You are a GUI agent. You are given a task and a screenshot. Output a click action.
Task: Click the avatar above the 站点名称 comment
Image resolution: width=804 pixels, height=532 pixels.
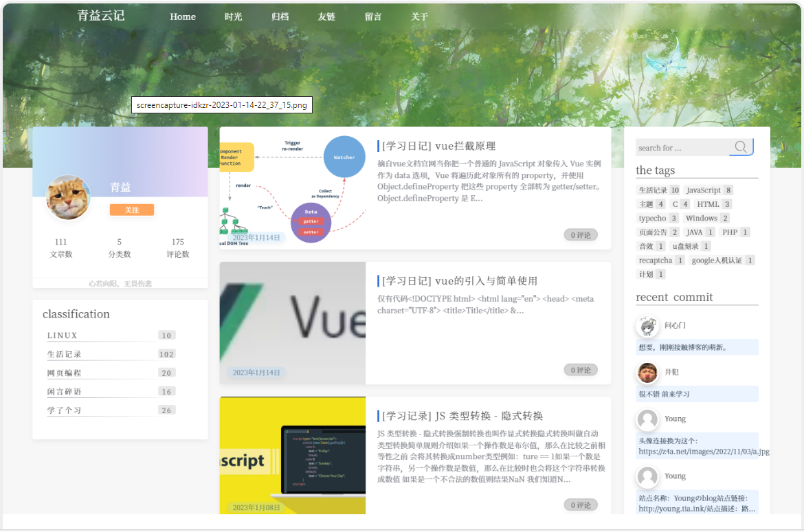pos(647,476)
